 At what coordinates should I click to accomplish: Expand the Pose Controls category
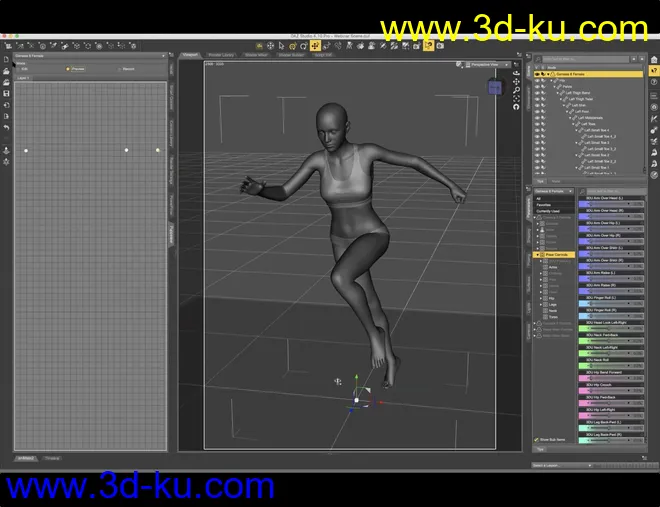[x=538, y=255]
